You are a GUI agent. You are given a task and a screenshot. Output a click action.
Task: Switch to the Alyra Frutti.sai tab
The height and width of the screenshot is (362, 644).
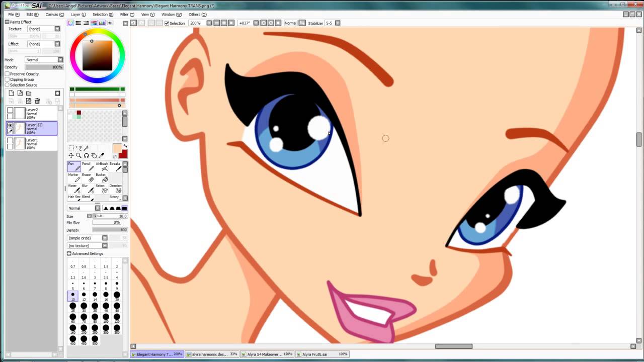pos(322,354)
